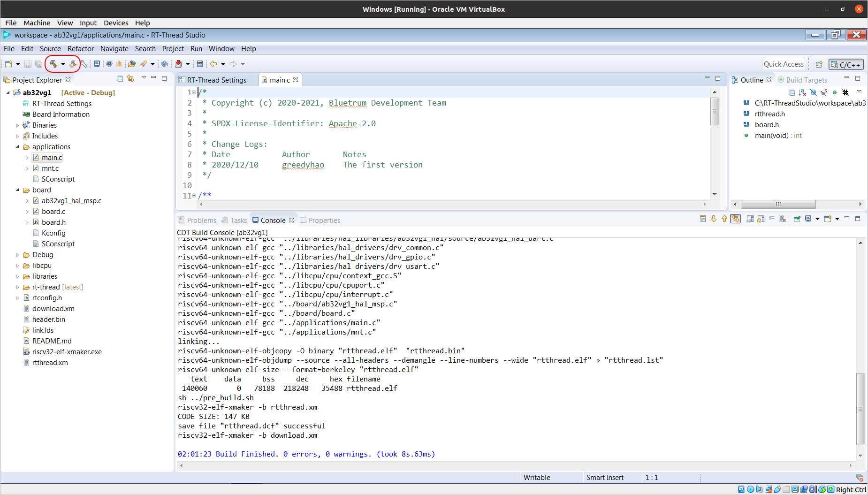The width and height of the screenshot is (868, 495).
Task: Open SDK manager wrench icon in toolbar
Action: [84, 64]
